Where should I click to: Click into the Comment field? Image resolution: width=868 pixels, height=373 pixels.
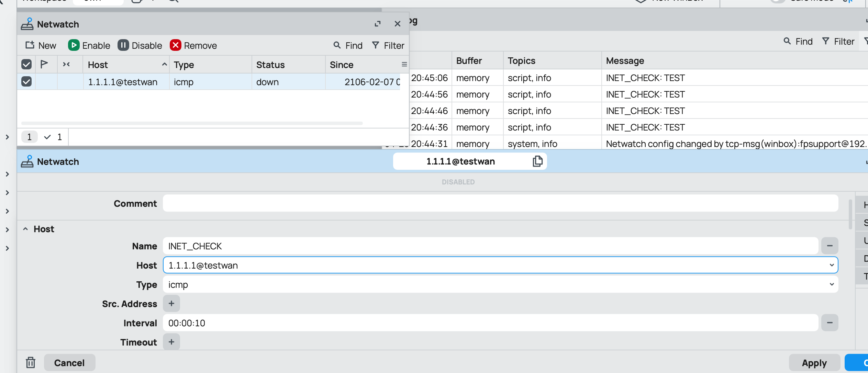click(500, 203)
